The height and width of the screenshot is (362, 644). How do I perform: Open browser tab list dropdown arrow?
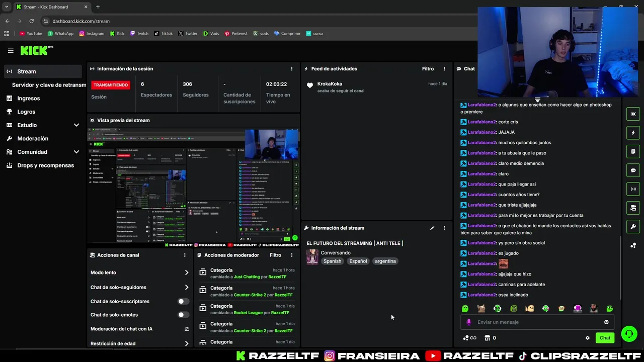pos(7,7)
